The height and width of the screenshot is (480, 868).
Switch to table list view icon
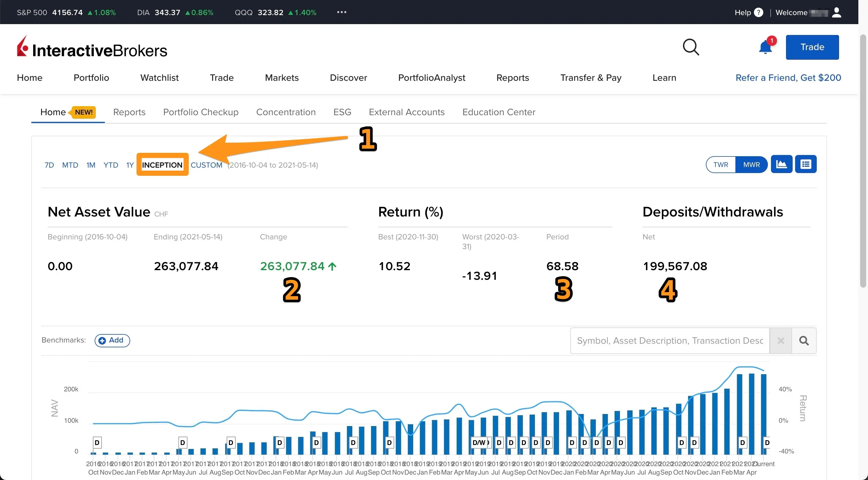pos(806,164)
